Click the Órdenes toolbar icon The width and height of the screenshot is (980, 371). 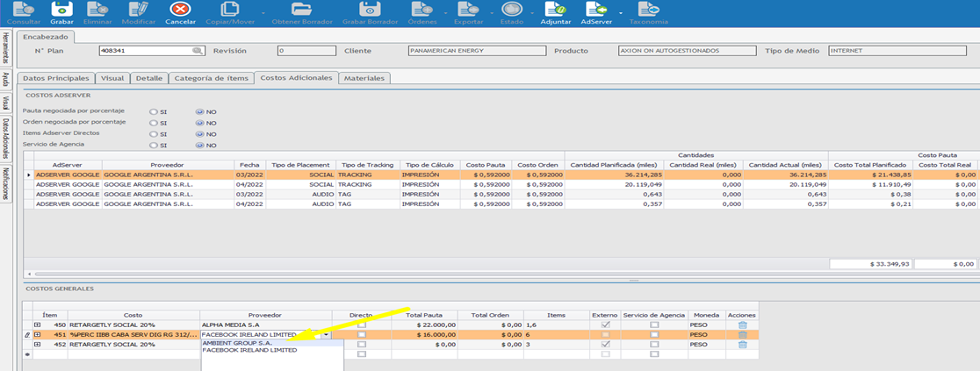pyautogui.click(x=421, y=10)
